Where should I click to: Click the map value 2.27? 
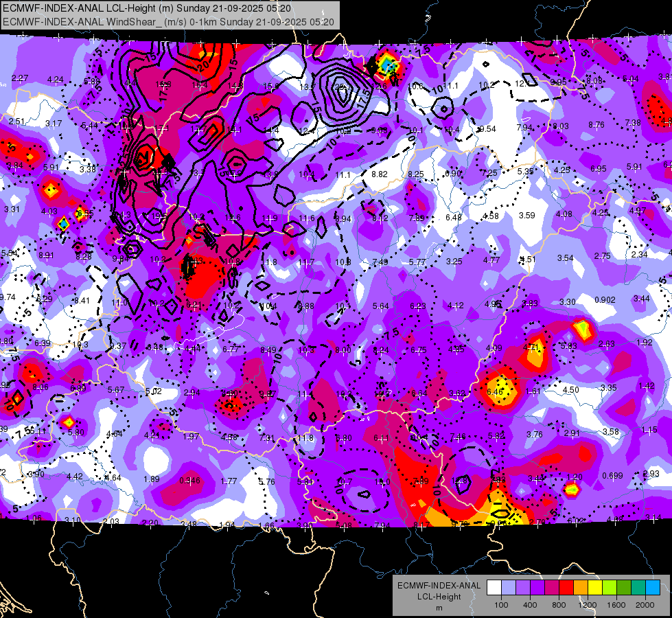pyautogui.click(x=20, y=78)
